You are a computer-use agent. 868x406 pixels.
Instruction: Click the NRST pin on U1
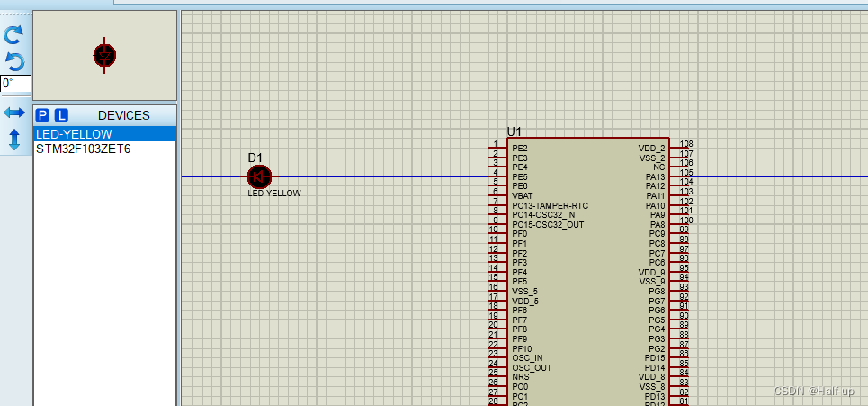[523, 376]
